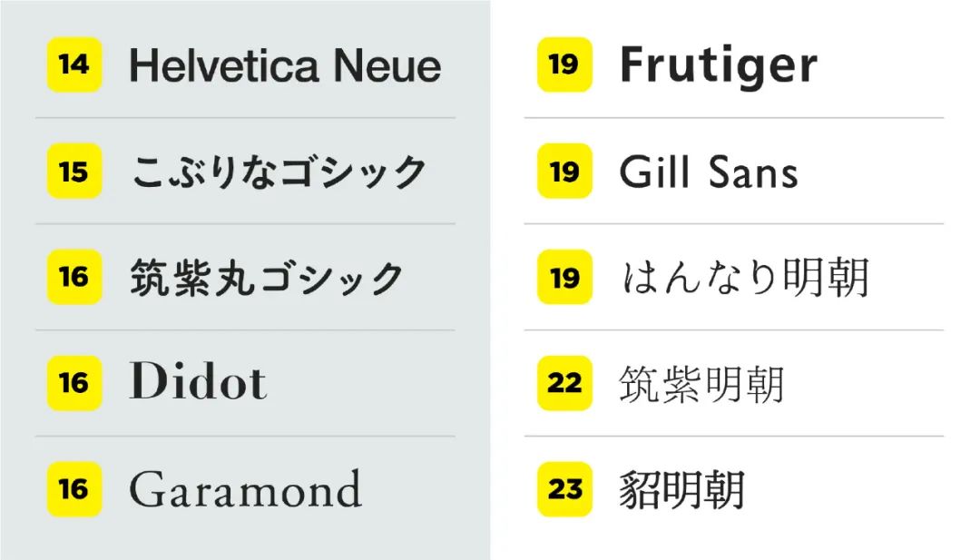Choose the 筑紫丸ゴシック font label
Image resolution: width=980 pixels, height=560 pixels.
coord(267,278)
